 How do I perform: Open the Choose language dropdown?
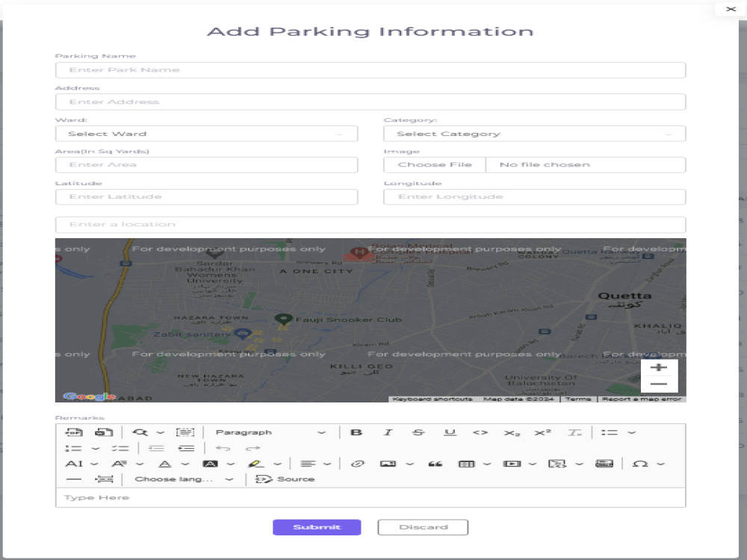coord(184,479)
